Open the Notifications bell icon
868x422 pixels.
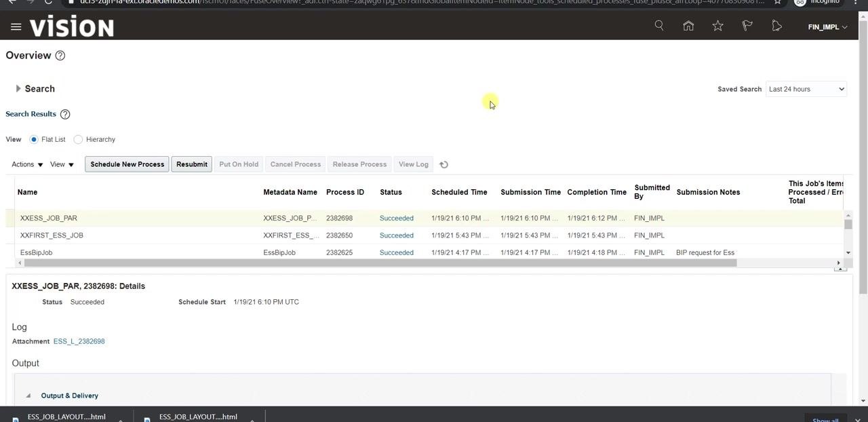coord(776,26)
